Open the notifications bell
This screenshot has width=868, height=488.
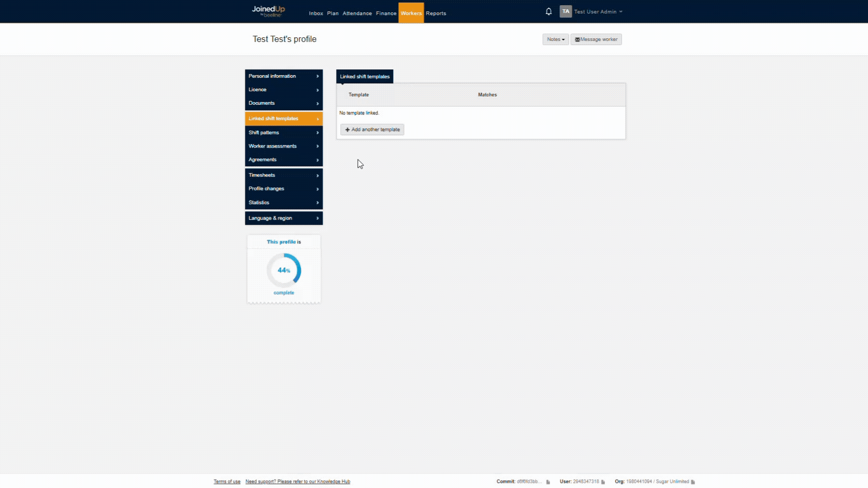pyautogui.click(x=548, y=11)
